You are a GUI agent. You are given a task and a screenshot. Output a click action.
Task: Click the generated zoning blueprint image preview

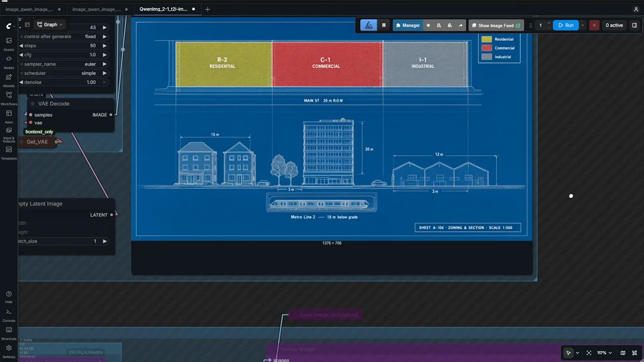(x=332, y=129)
